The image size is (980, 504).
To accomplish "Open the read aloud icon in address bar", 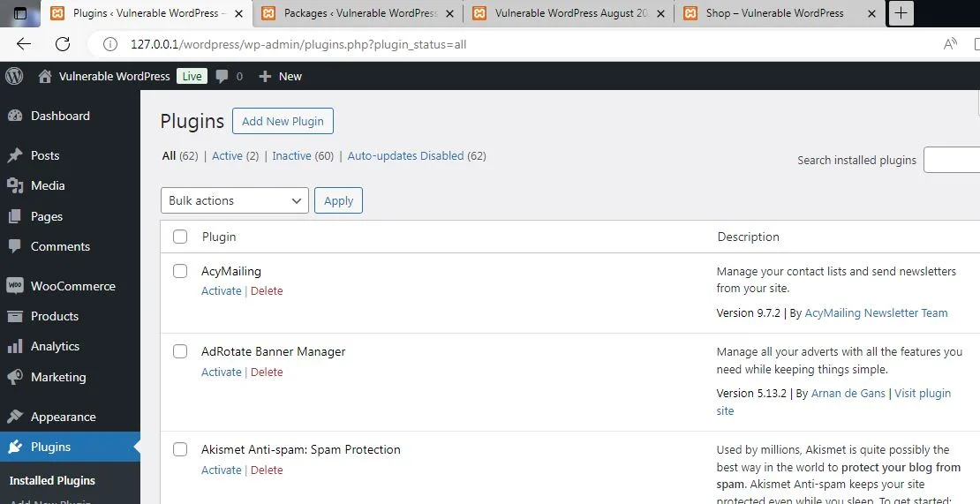I will coord(950,44).
